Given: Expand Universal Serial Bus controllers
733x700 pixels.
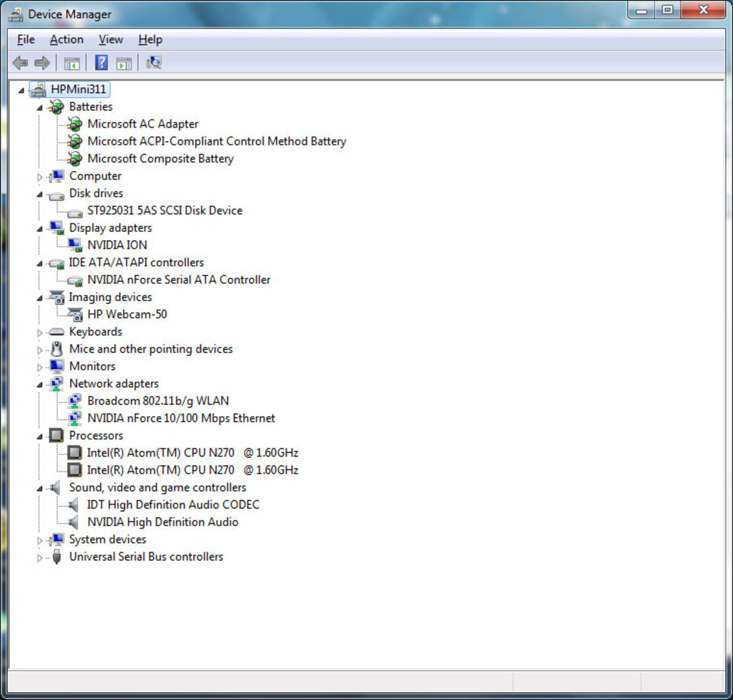Looking at the screenshot, I should tap(40, 558).
